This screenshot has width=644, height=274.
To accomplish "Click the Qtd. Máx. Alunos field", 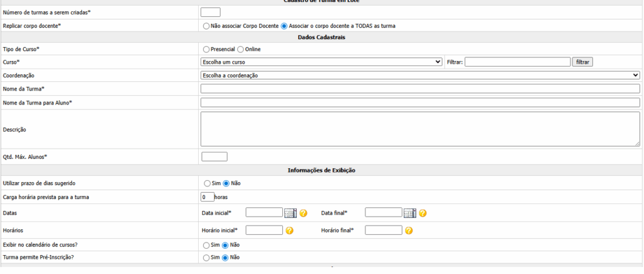I will pyautogui.click(x=214, y=157).
